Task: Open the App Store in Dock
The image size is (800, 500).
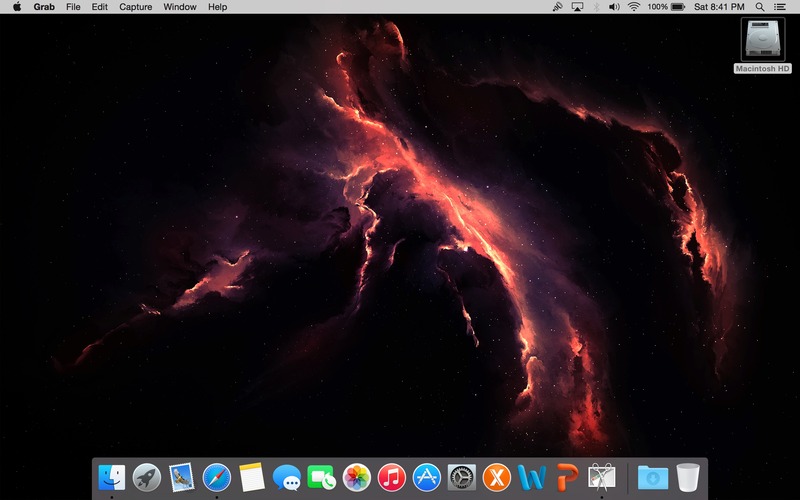Action: 427,478
